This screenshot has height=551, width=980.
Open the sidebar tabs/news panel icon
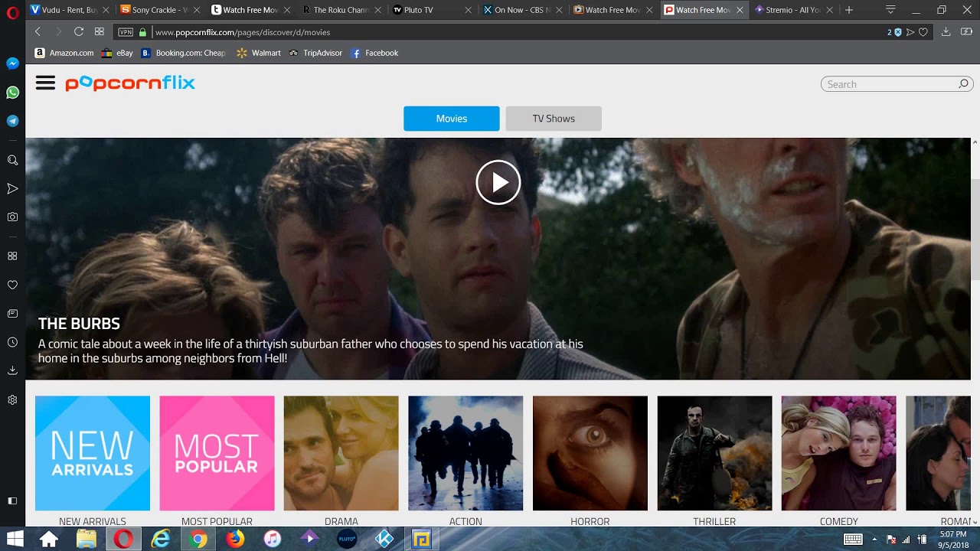point(12,314)
